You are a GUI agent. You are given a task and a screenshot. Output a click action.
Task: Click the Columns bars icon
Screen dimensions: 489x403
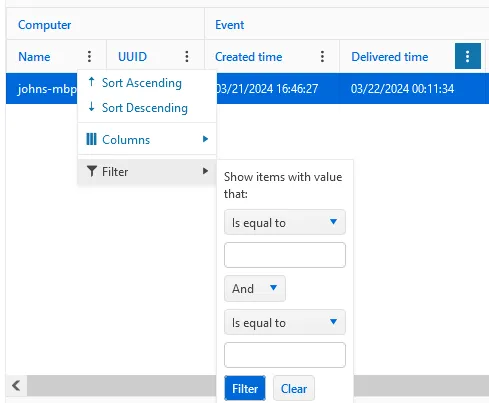[91, 139]
